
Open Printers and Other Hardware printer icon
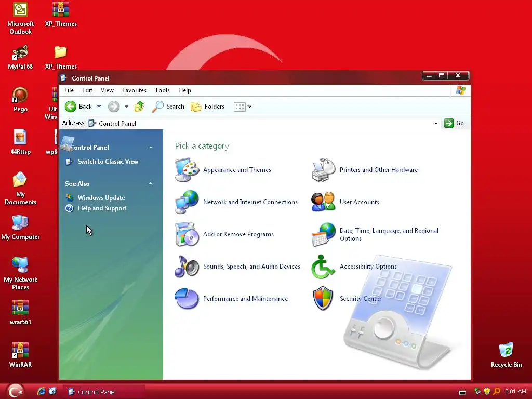pyautogui.click(x=323, y=170)
